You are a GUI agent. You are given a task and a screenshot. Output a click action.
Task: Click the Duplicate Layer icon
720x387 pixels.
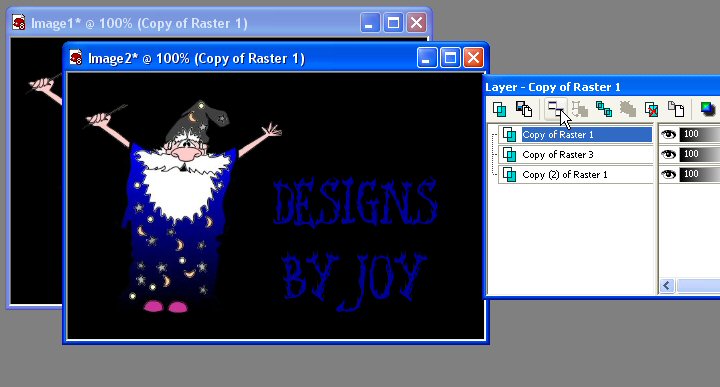click(x=603, y=109)
